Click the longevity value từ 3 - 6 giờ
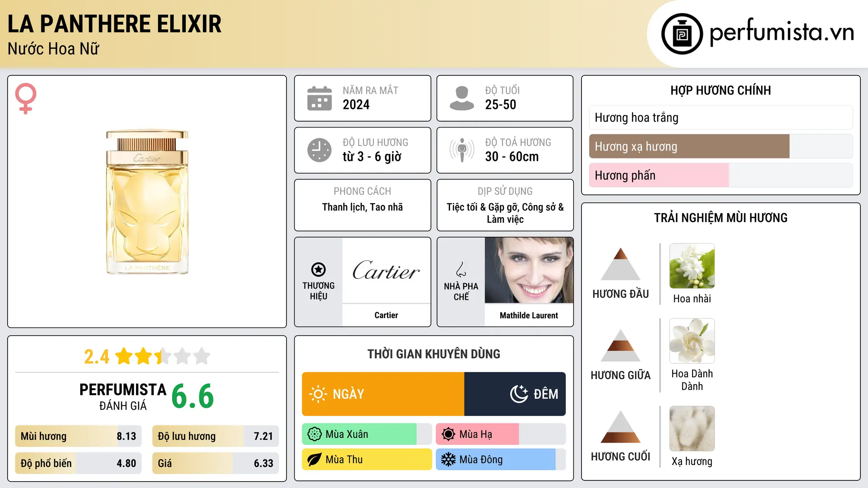The image size is (868, 488). click(372, 157)
